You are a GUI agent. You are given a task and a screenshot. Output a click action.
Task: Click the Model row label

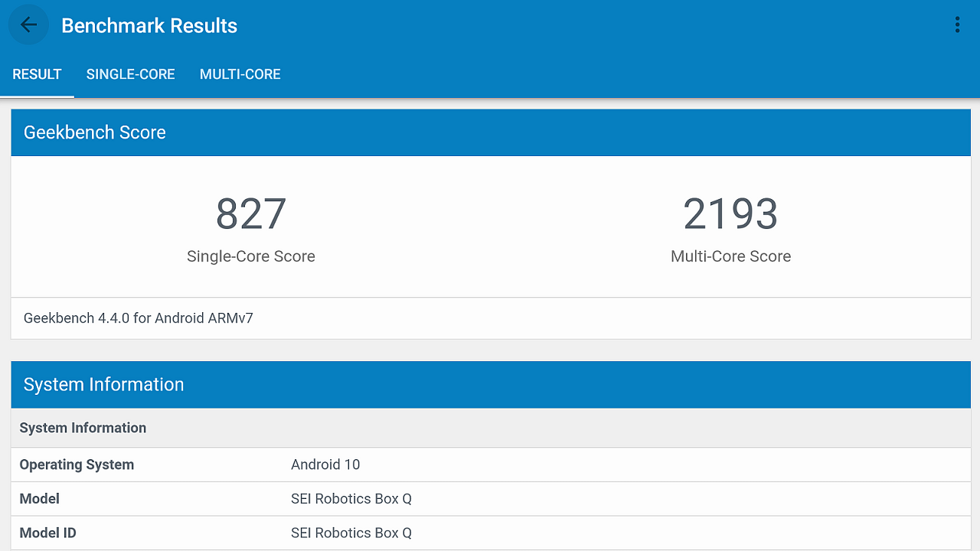40,499
